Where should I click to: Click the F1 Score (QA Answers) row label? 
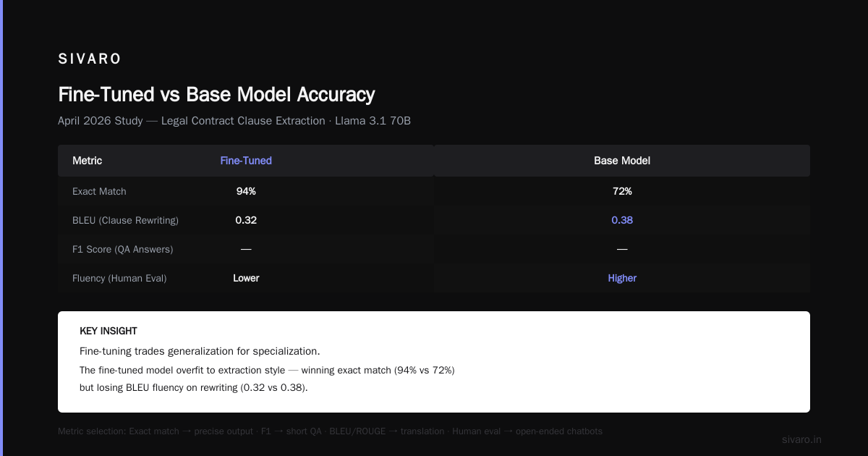pyautogui.click(x=122, y=249)
